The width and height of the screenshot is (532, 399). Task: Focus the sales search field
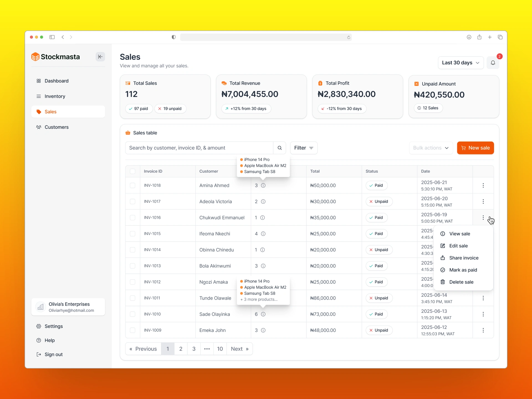click(x=199, y=148)
